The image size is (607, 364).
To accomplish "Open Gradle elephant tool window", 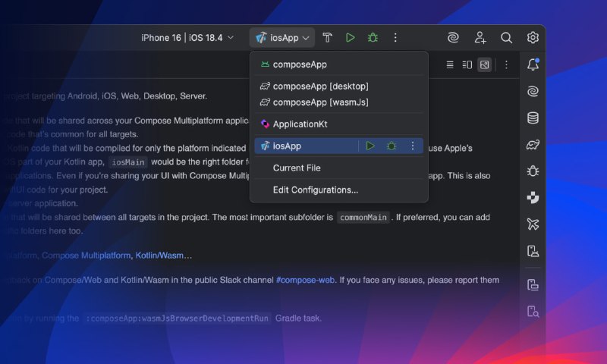I will tap(533, 145).
